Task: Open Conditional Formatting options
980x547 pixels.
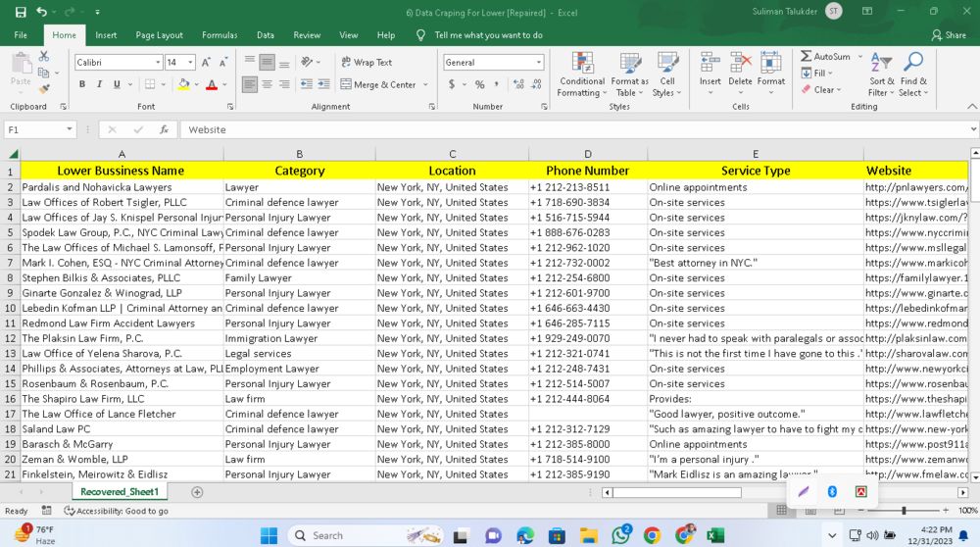Action: pyautogui.click(x=581, y=75)
